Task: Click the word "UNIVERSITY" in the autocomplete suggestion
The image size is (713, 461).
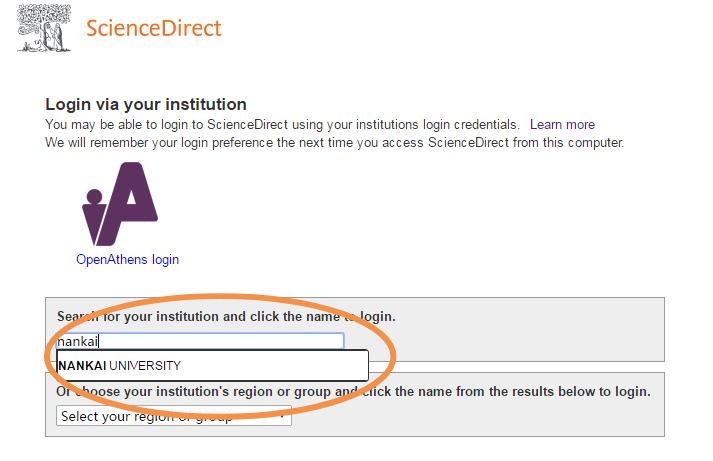Action: click(x=145, y=366)
